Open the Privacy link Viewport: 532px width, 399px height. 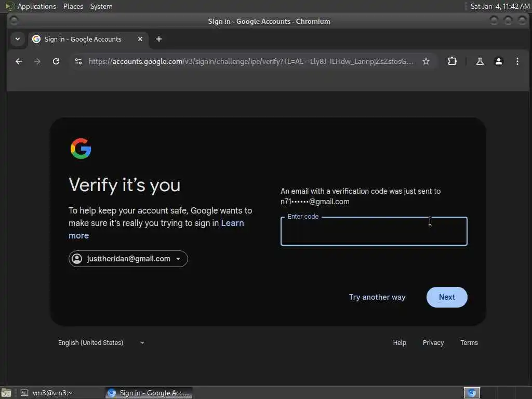(433, 343)
